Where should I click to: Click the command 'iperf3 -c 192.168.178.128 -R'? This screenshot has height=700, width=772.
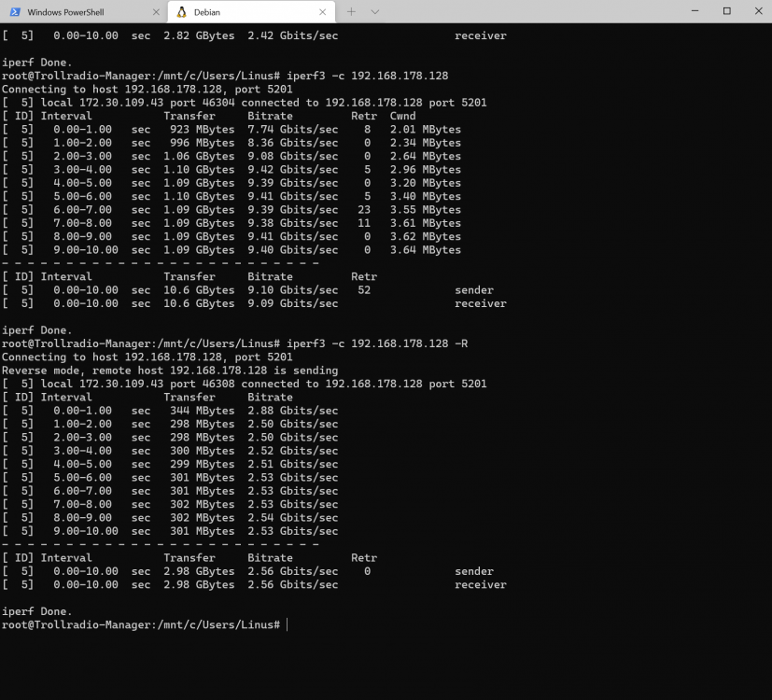tap(377, 343)
